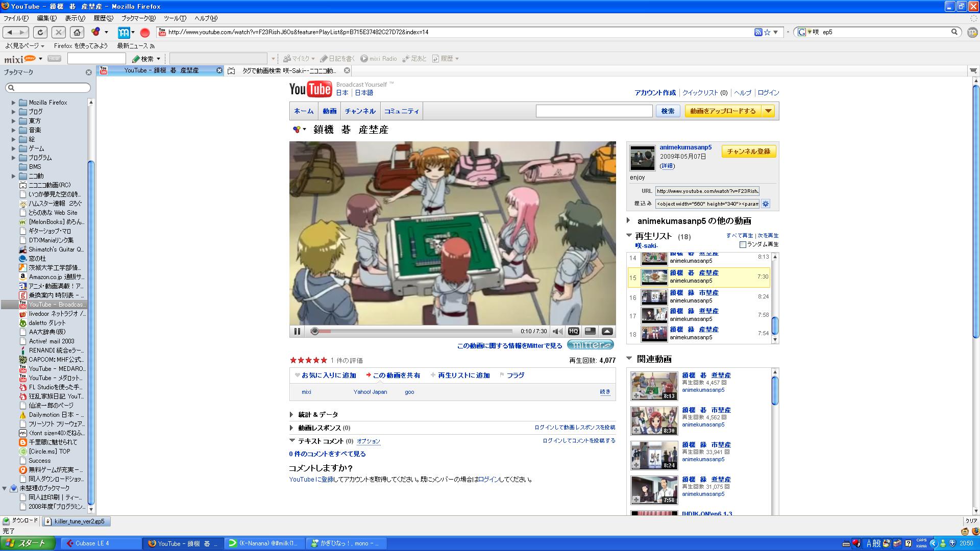Click the colored balls icon beside video title
980x551 pixels.
pos(297,130)
